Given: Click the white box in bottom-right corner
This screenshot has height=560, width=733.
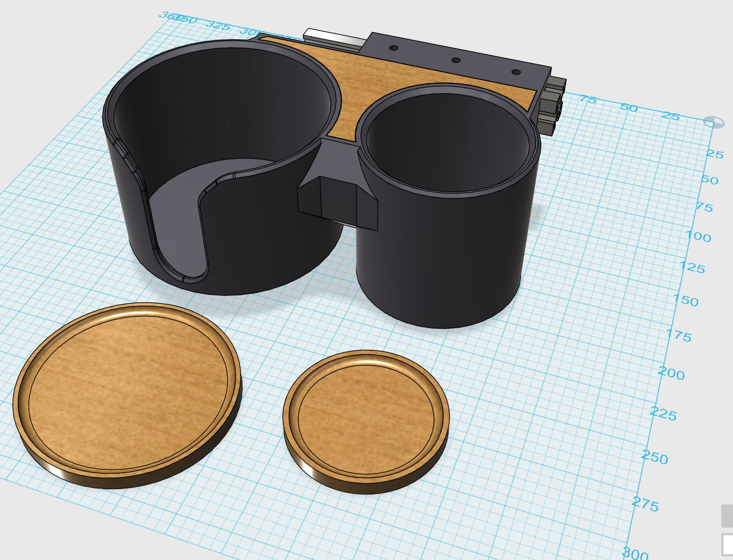Looking at the screenshot, I should click(727, 545).
